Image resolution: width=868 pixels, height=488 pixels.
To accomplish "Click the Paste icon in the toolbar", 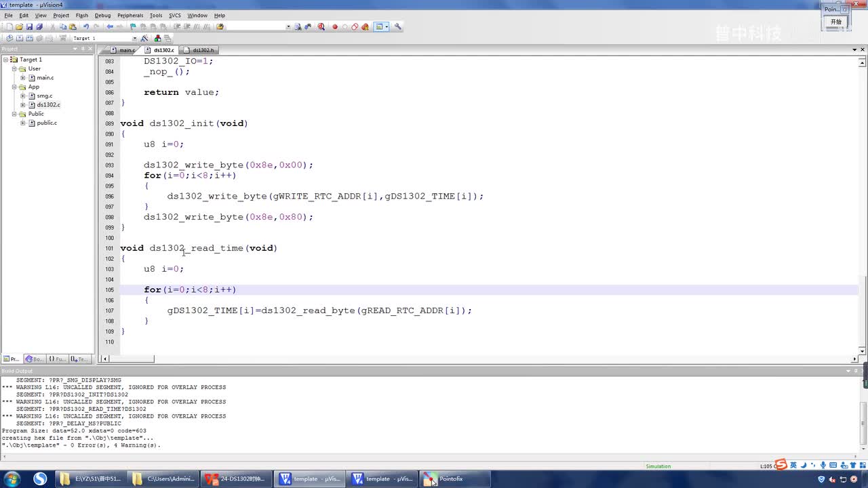I will pyautogui.click(x=73, y=27).
